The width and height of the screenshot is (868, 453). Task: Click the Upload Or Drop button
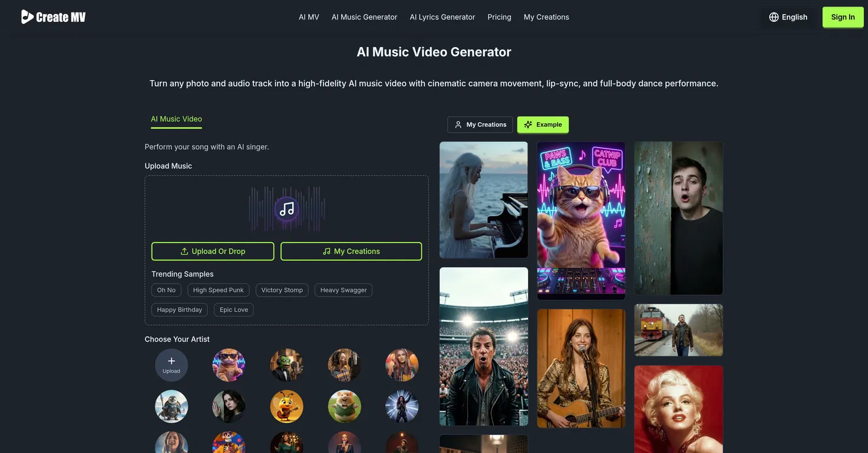(x=213, y=251)
